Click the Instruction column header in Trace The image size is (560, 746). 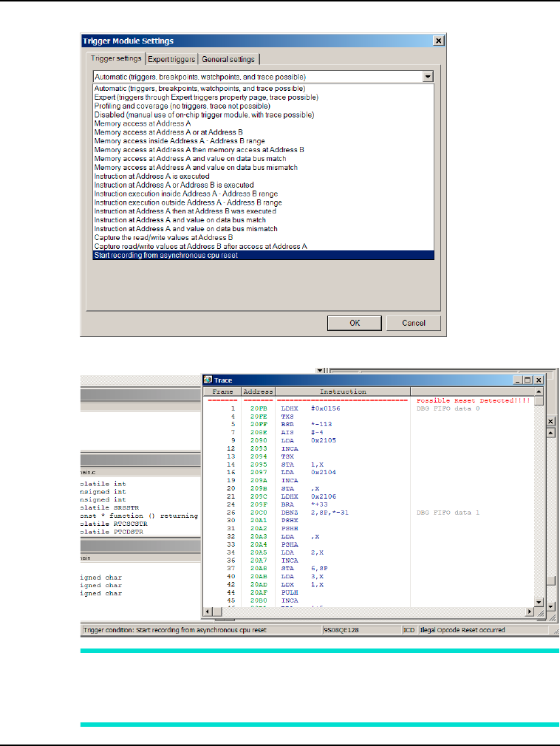pos(343,391)
